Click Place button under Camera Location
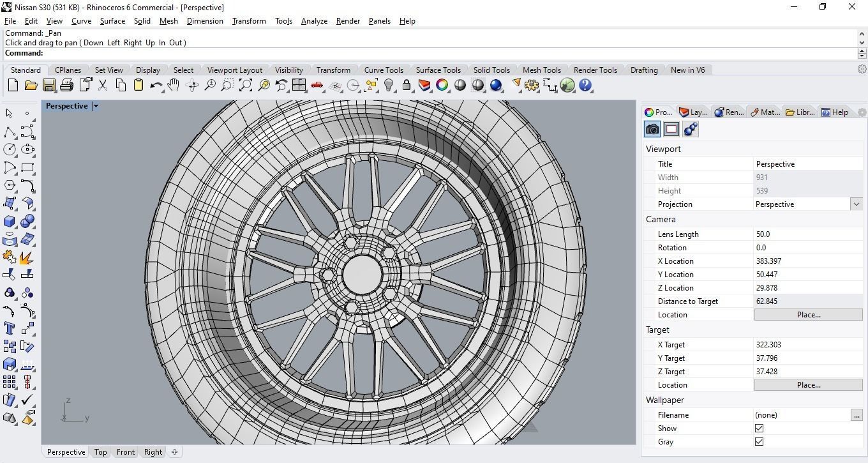This screenshot has width=868, height=463. (808, 315)
